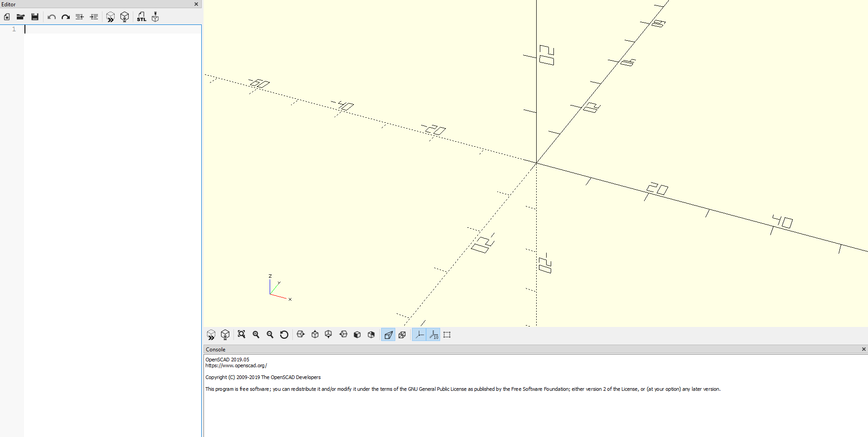Close the Console panel
The width and height of the screenshot is (868, 437).
[x=863, y=349]
